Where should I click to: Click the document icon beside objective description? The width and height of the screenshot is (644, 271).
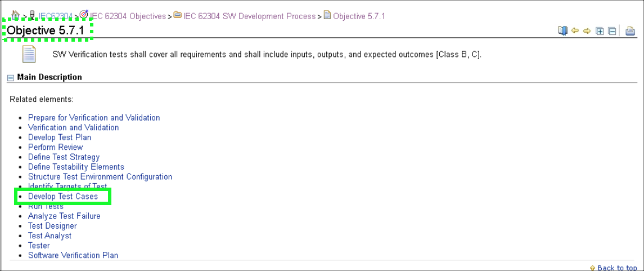coord(29,55)
